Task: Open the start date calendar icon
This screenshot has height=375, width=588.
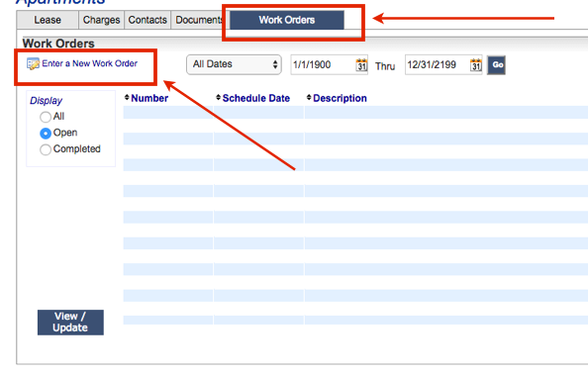Action: pyautogui.click(x=361, y=64)
